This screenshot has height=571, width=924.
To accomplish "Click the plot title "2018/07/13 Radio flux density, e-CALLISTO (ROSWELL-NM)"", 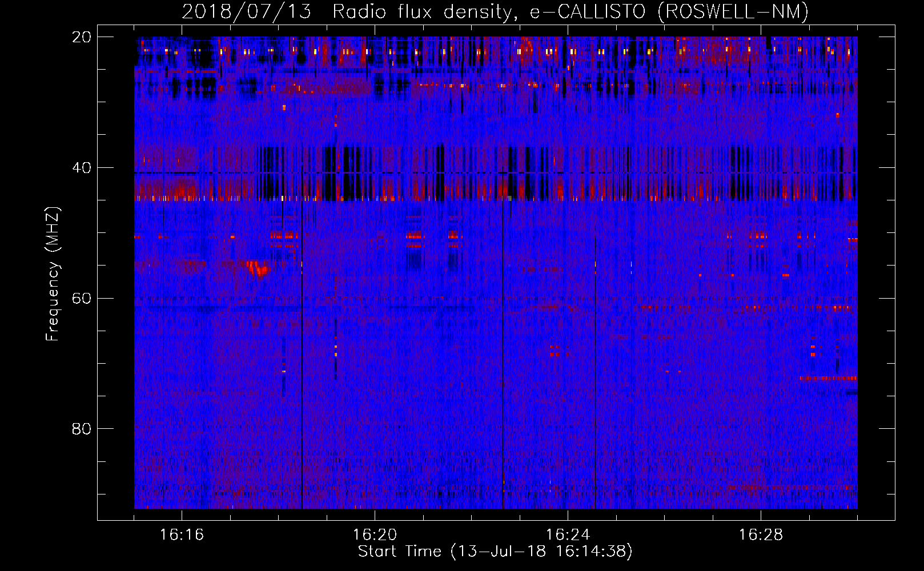I will [x=495, y=11].
